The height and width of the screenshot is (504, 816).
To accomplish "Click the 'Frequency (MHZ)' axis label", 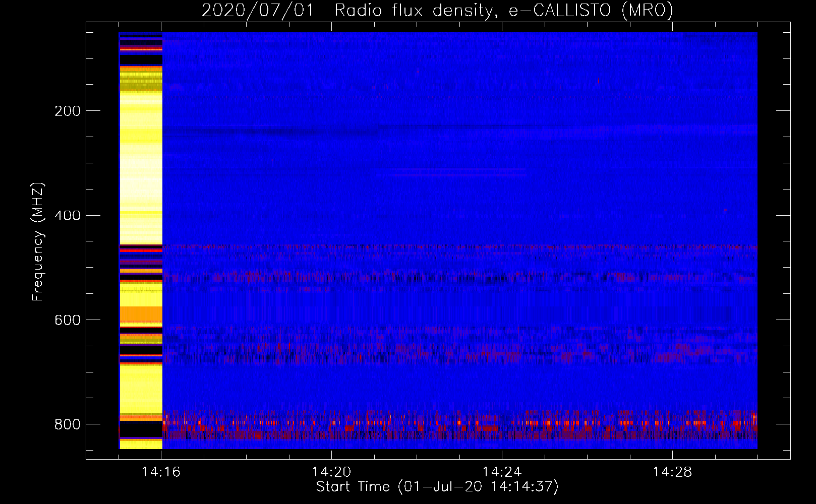I will (38, 241).
